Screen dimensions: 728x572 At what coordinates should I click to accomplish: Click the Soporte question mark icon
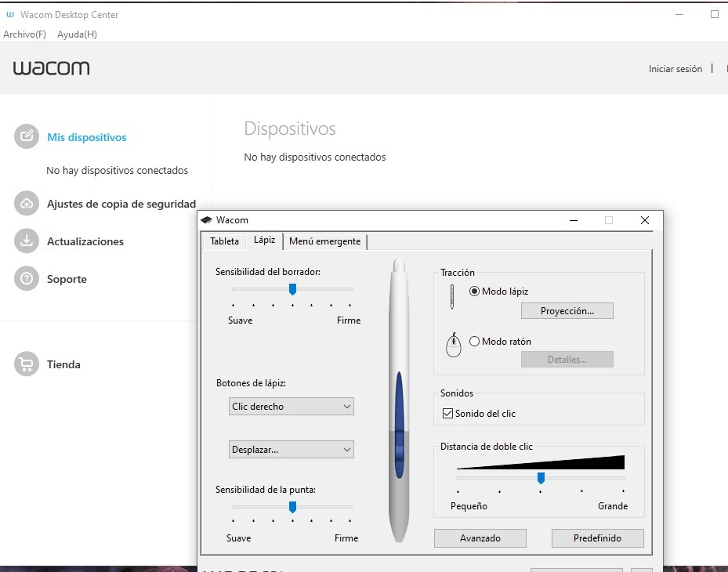pos(27,278)
